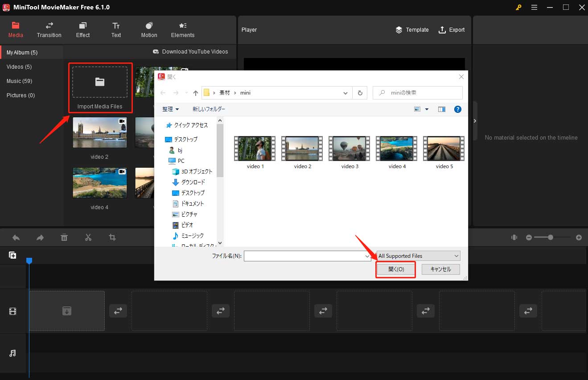Click 新しいフォルダー button
Image resolution: width=588 pixels, height=380 pixels.
(x=209, y=109)
